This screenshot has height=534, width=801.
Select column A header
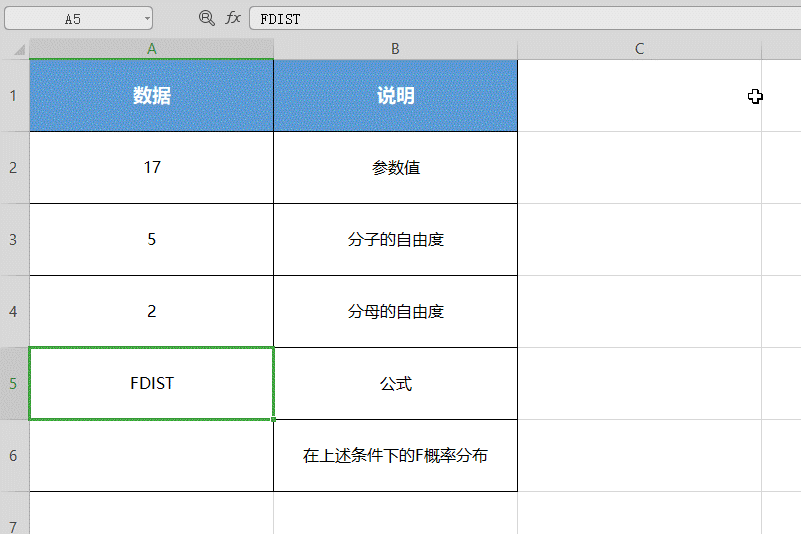point(152,49)
